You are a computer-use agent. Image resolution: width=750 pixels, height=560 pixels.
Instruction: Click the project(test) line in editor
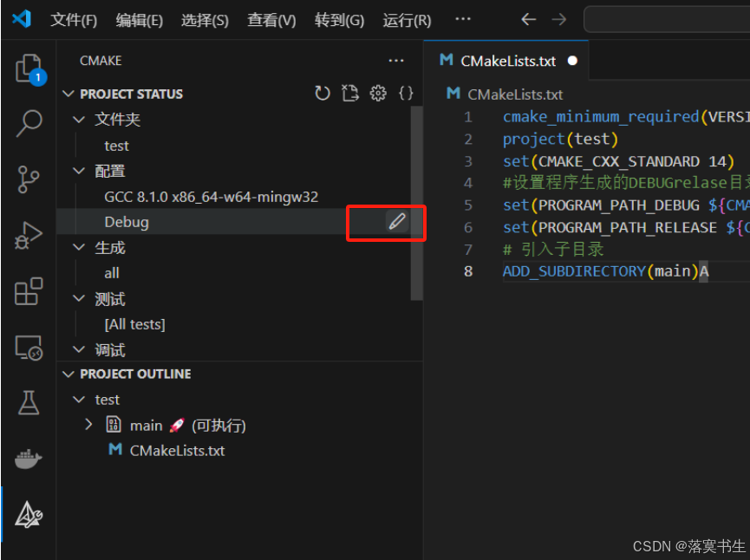[x=560, y=139]
